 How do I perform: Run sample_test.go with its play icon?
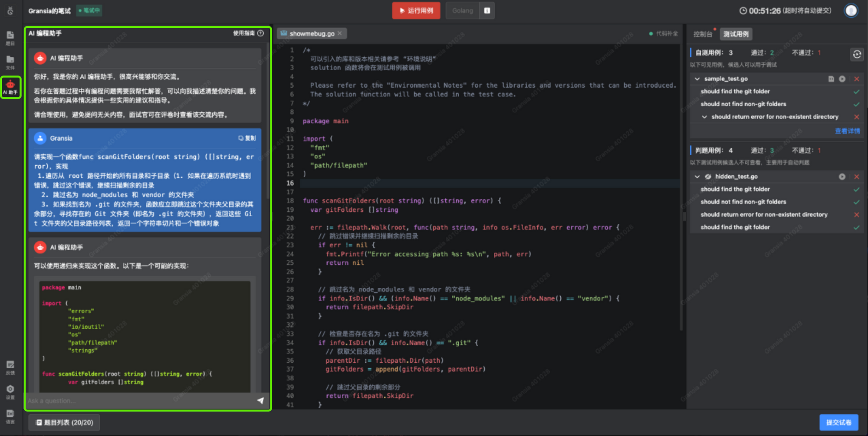pos(842,79)
